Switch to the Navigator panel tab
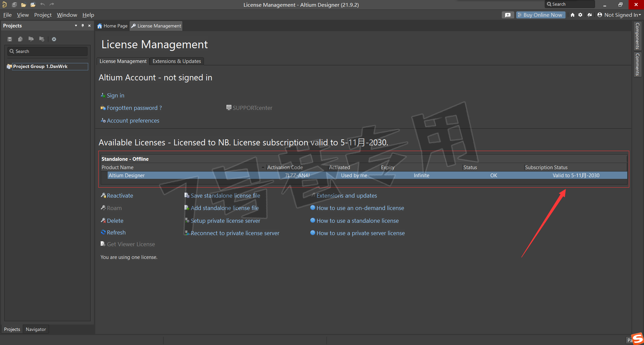 [x=36, y=329]
